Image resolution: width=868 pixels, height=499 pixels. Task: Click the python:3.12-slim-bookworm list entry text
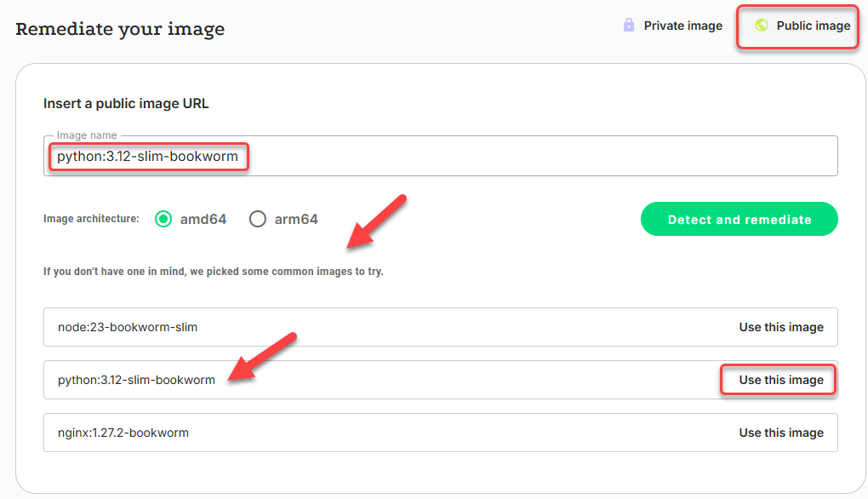coord(136,380)
